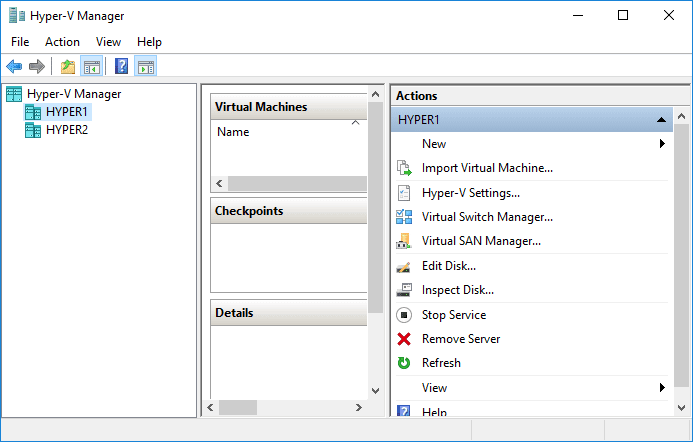The image size is (693, 442).
Task: Click center pane bottom scroll right arrow
Action: [x=359, y=408]
